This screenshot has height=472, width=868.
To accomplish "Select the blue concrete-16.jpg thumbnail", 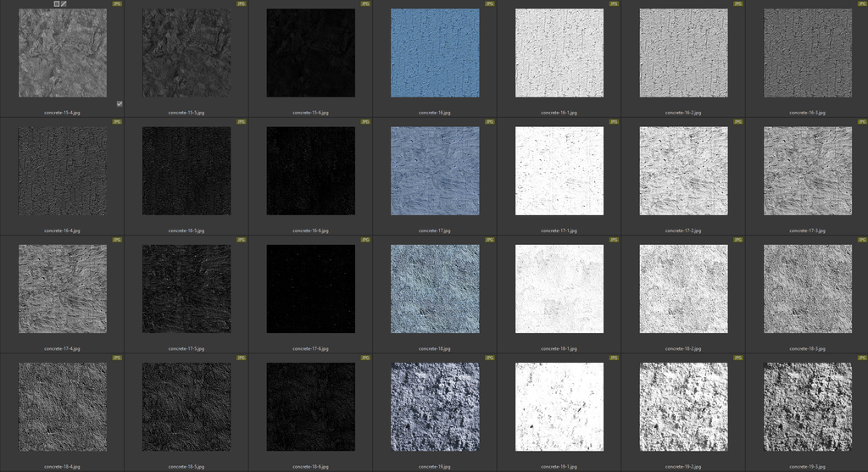I will point(435,53).
